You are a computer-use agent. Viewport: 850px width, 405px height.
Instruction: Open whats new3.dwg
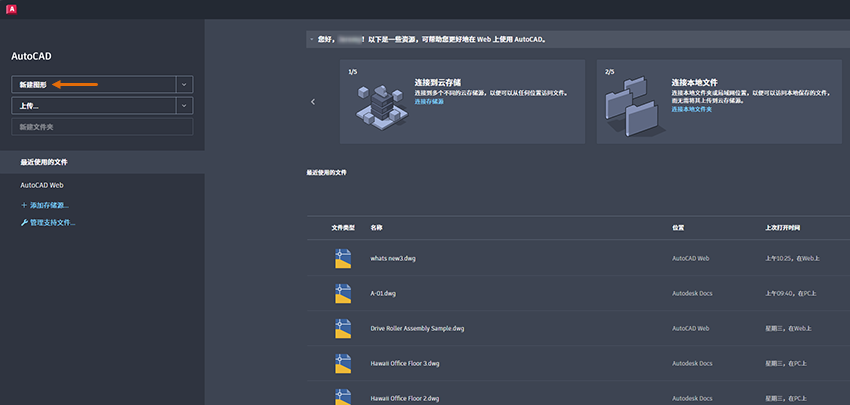(393, 259)
